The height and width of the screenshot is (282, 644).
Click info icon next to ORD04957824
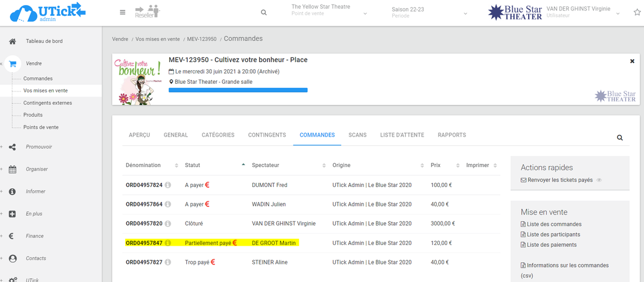167,185
